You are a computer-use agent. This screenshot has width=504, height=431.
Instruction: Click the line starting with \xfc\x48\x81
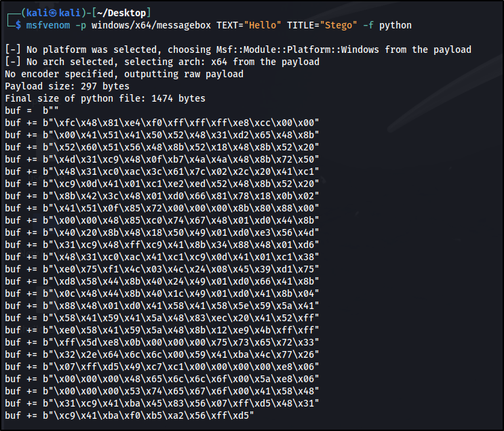pyautogui.click(x=162, y=123)
